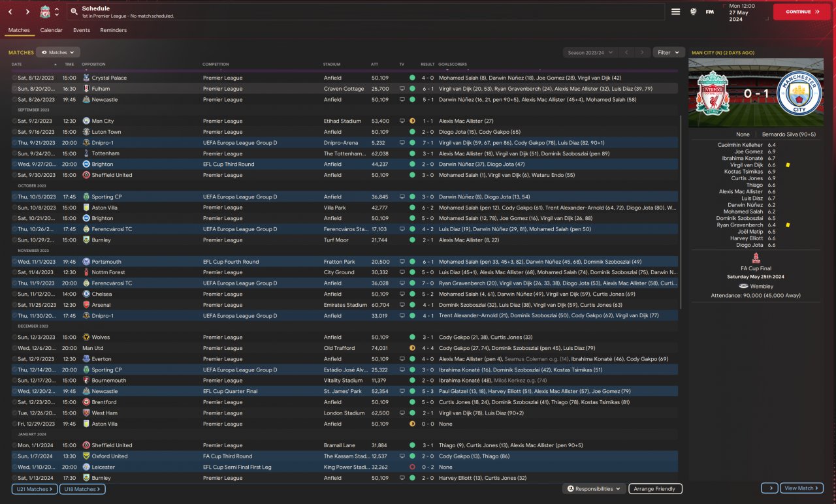The width and height of the screenshot is (836, 504).
Task: Tick the circle for the Wolves match row
Action: 14,338
